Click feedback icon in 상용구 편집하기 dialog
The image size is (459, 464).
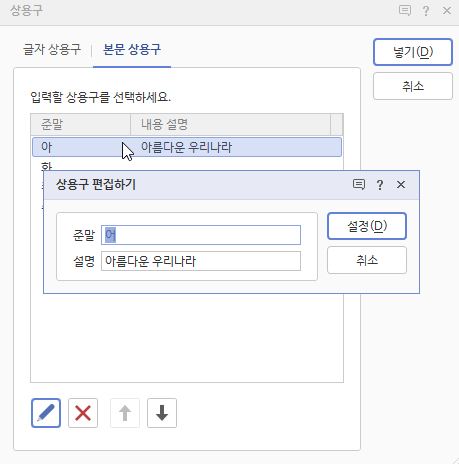(359, 184)
